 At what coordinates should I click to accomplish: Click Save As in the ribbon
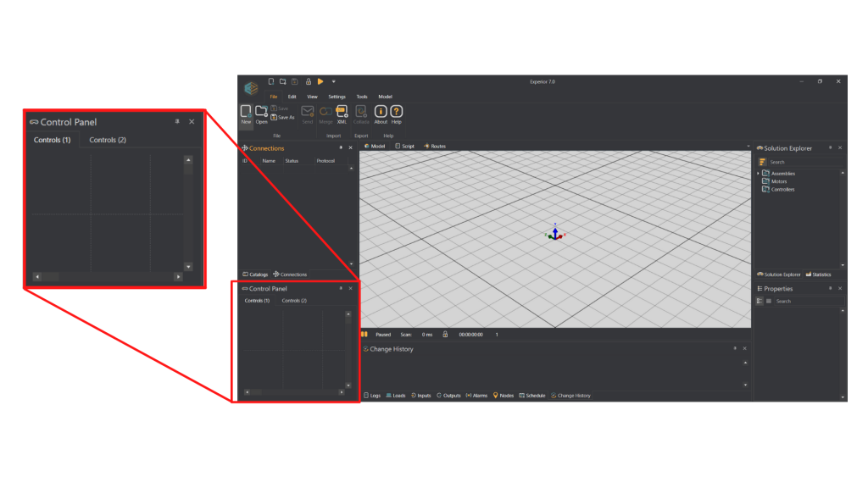pyautogui.click(x=283, y=117)
